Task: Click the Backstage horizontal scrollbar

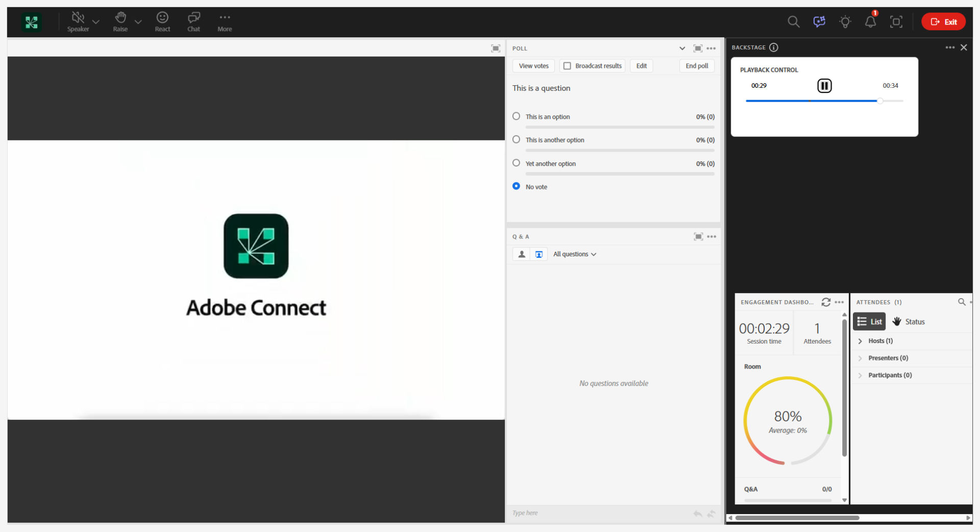Action: [797, 518]
